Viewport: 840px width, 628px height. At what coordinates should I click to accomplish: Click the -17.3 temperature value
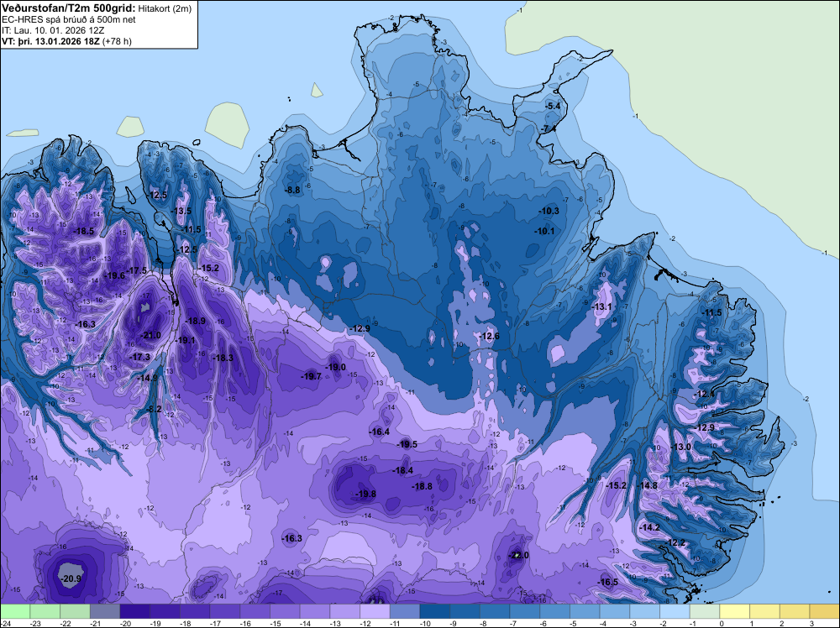pyautogui.click(x=139, y=357)
